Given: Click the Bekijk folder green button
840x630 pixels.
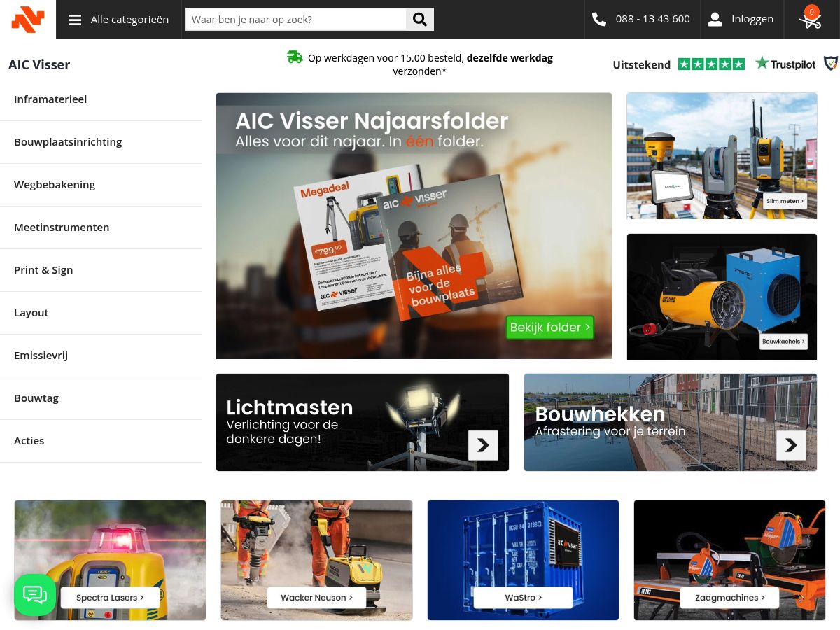Looking at the screenshot, I should 549,327.
